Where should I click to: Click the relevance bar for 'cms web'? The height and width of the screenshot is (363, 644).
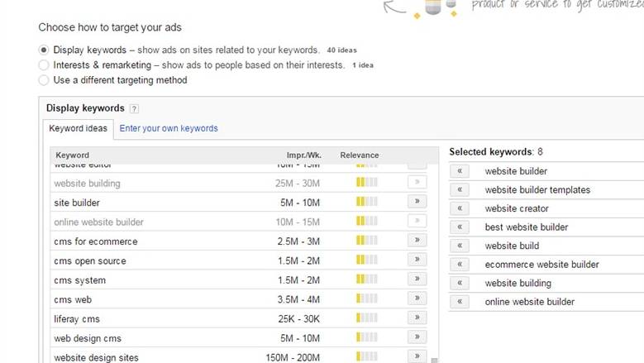[366, 299]
